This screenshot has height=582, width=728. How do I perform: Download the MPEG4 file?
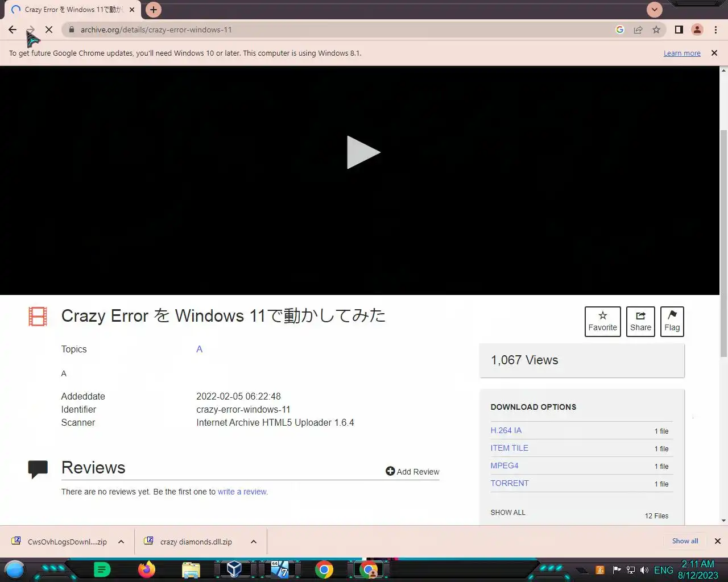coord(504,465)
